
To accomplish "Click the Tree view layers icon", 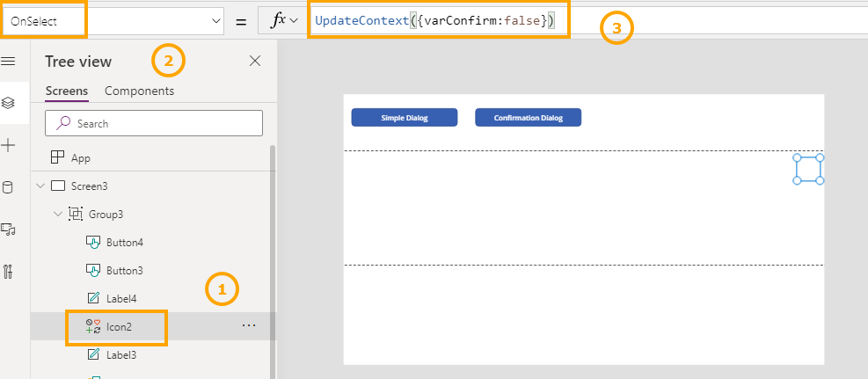I will coord(9,103).
